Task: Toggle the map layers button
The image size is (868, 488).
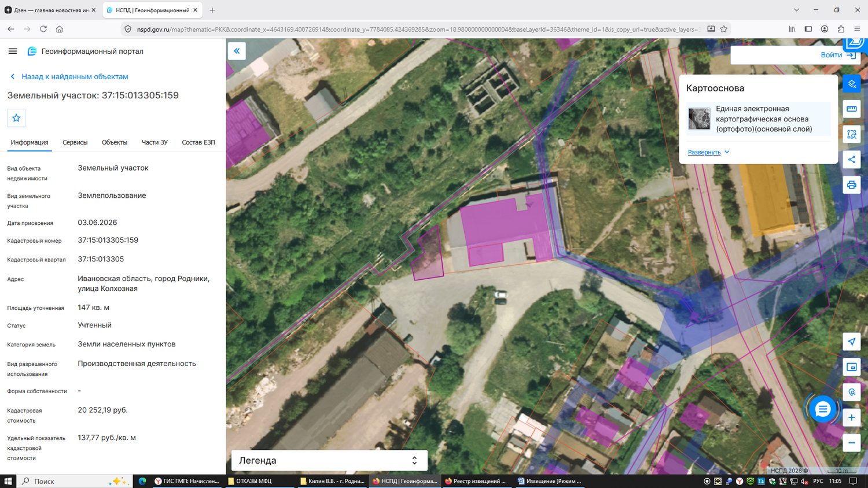Action: tap(852, 84)
